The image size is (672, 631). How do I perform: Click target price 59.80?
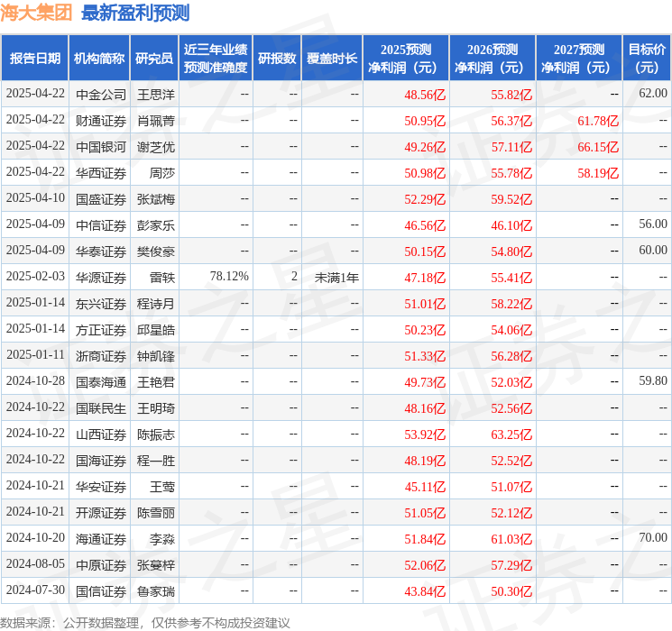tap(653, 380)
